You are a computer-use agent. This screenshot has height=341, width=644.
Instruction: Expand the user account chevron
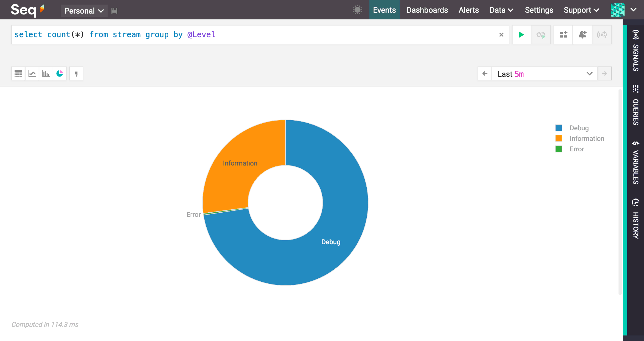pos(633,10)
